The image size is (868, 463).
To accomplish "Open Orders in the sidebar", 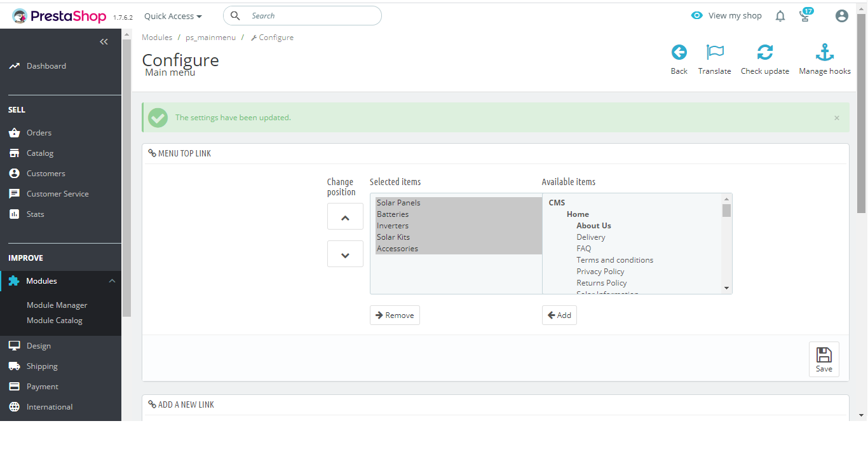I will (39, 133).
